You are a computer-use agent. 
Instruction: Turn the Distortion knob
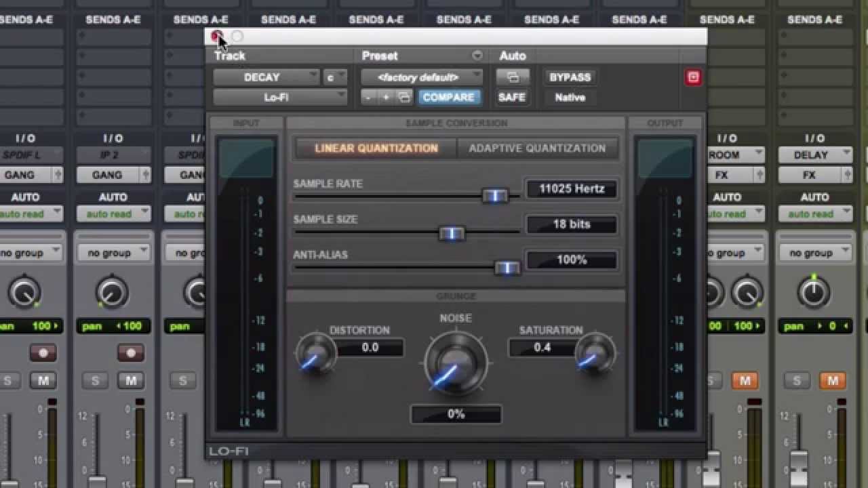click(316, 354)
